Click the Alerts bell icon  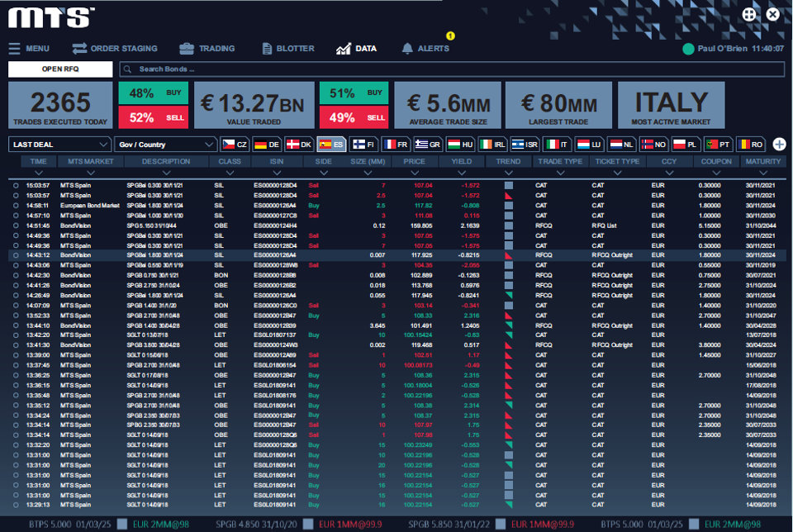tap(407, 49)
